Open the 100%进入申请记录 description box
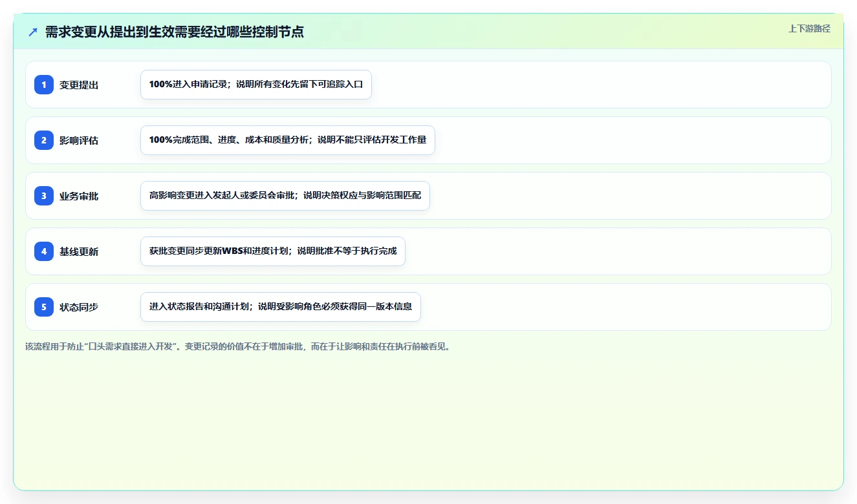Screen dimensions: 857x504 tap(256, 85)
